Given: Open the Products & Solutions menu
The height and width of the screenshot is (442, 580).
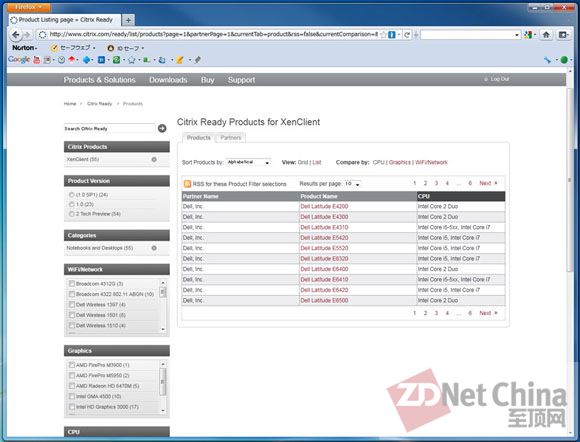Looking at the screenshot, I should pos(100,80).
